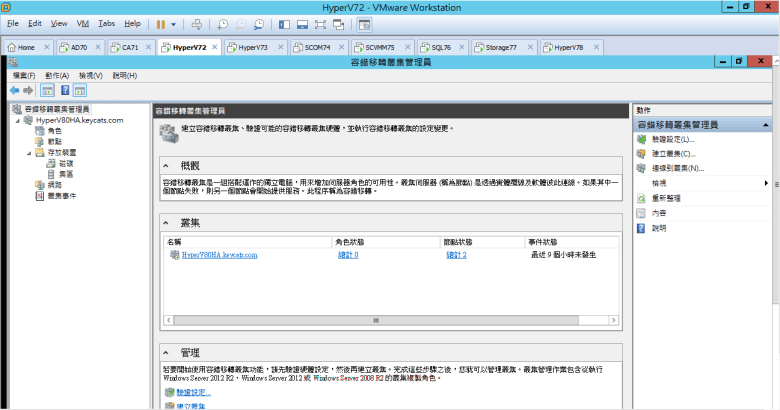
Task: Open the VM menu in VMware
Action: (x=83, y=22)
